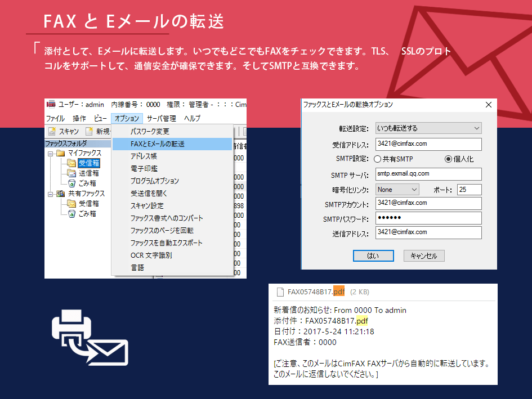Click the CimFAX app icon in title bar
This screenshot has height=399, width=532.
[51, 104]
